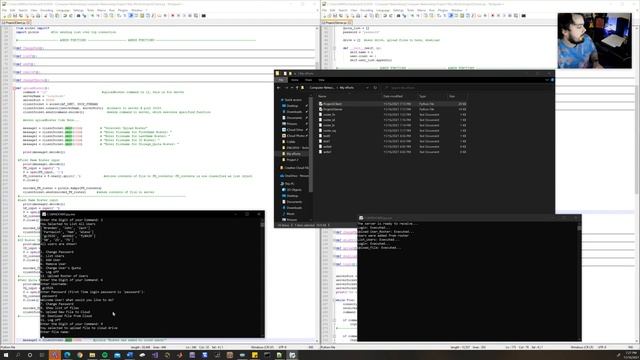The width and height of the screenshot is (640, 360).
Task: Click Save All icon in left Notepad++ toolbar
Action: pyautogui.click(x=20, y=16)
